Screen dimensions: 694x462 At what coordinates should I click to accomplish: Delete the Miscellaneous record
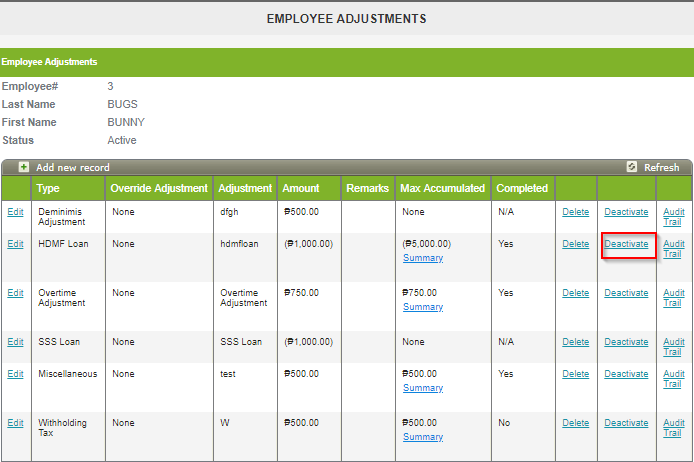[575, 374]
